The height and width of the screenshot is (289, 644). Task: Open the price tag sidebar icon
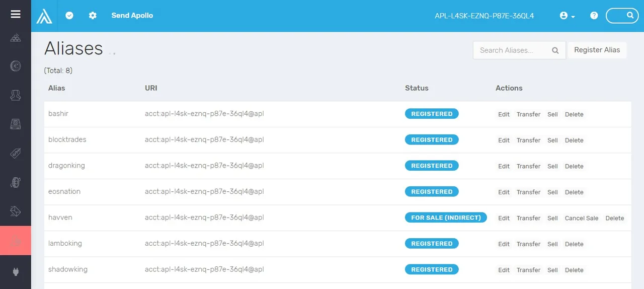point(16,153)
